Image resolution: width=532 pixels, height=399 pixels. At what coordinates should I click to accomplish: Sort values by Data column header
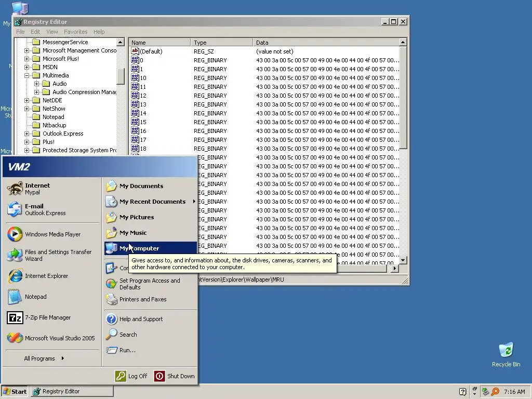click(x=326, y=43)
